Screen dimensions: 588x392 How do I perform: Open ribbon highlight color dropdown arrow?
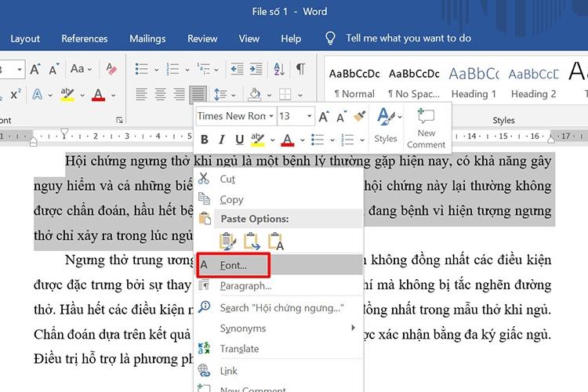[82, 95]
